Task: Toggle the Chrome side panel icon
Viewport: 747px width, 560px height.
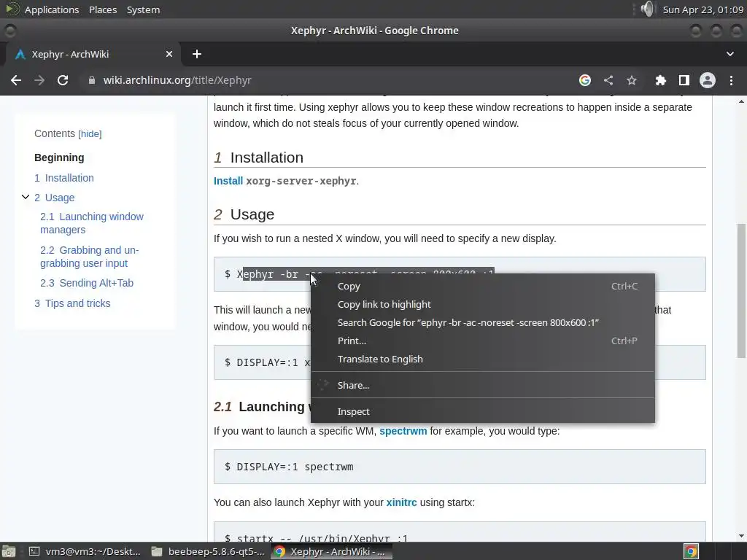Action: tap(684, 80)
